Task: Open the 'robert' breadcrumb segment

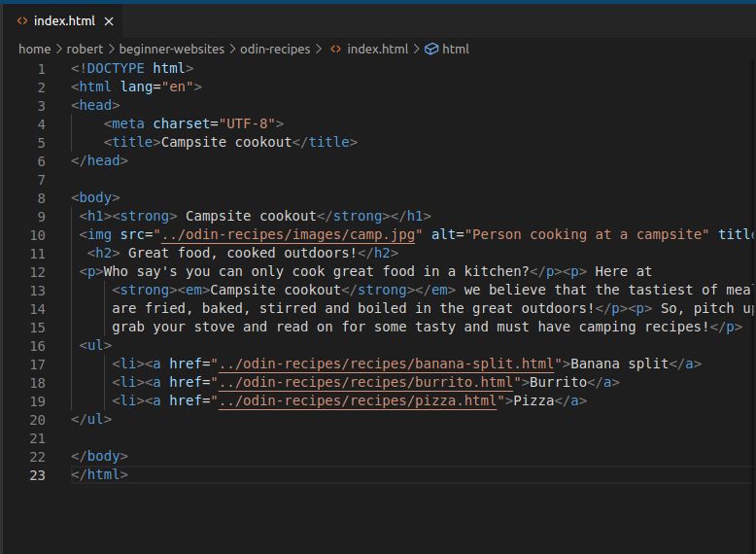Action: pos(85,50)
